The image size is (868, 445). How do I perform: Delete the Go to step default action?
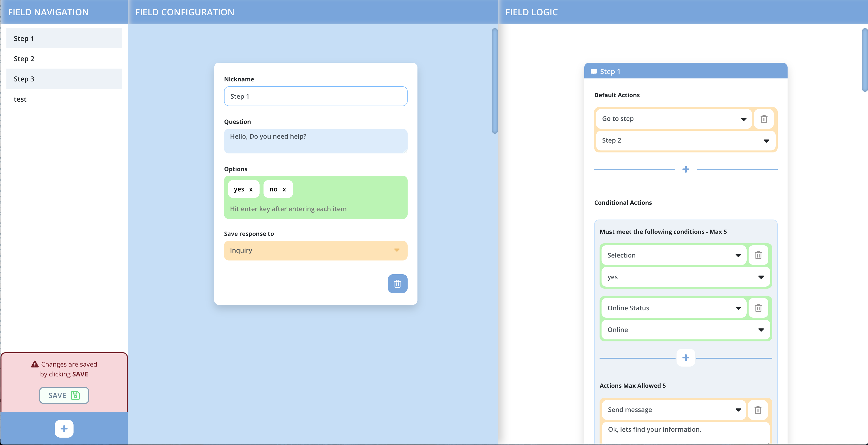tap(764, 119)
